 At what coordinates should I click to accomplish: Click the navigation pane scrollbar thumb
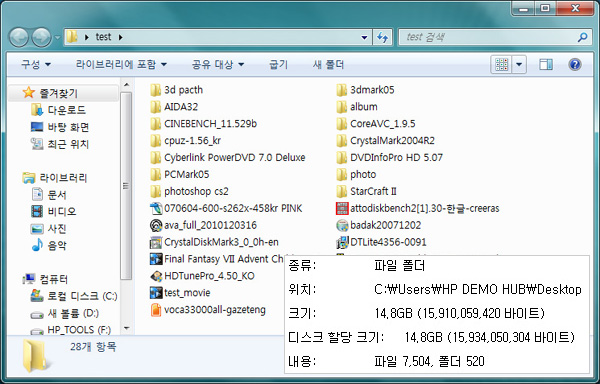(127, 186)
